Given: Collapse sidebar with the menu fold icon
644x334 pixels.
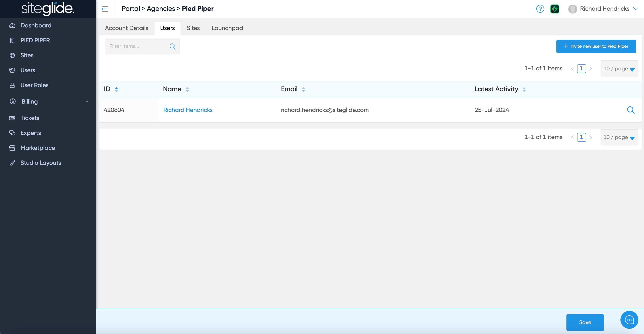Looking at the screenshot, I should pos(105,9).
